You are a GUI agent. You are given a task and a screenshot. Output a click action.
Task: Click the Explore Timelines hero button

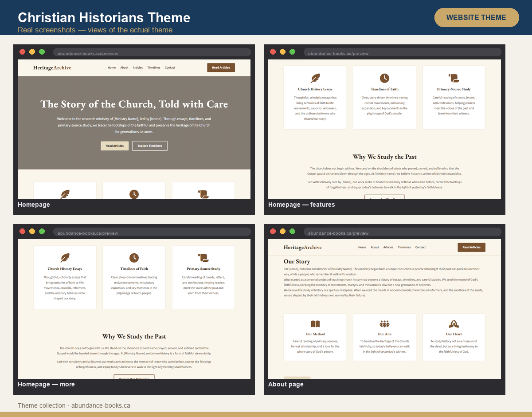coord(150,146)
